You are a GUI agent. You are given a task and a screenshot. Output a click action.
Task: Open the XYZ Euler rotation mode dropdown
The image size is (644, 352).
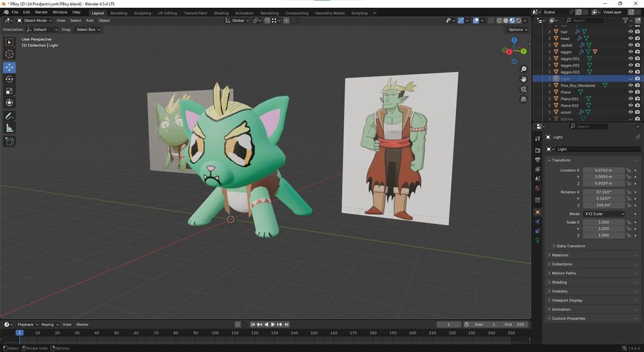tap(604, 214)
